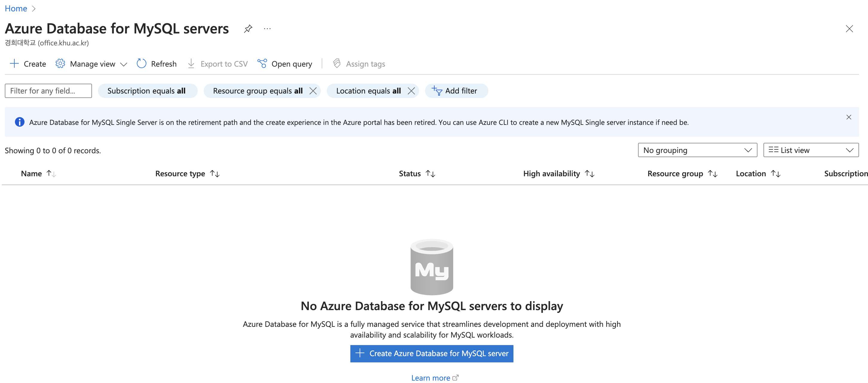This screenshot has height=383, width=868.
Task: Sort by Location column
Action: point(758,173)
